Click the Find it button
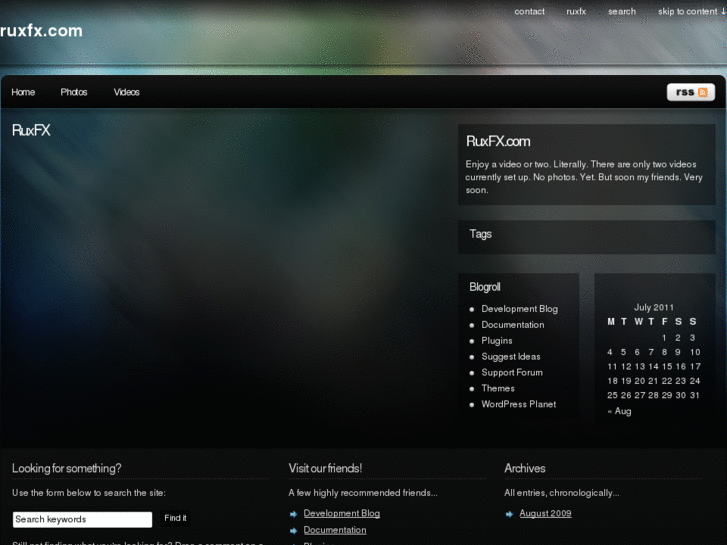This screenshot has height=545, width=727. click(175, 518)
